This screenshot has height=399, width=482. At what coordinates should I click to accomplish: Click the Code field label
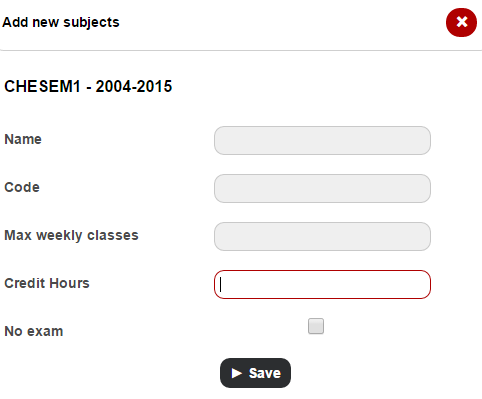point(22,187)
